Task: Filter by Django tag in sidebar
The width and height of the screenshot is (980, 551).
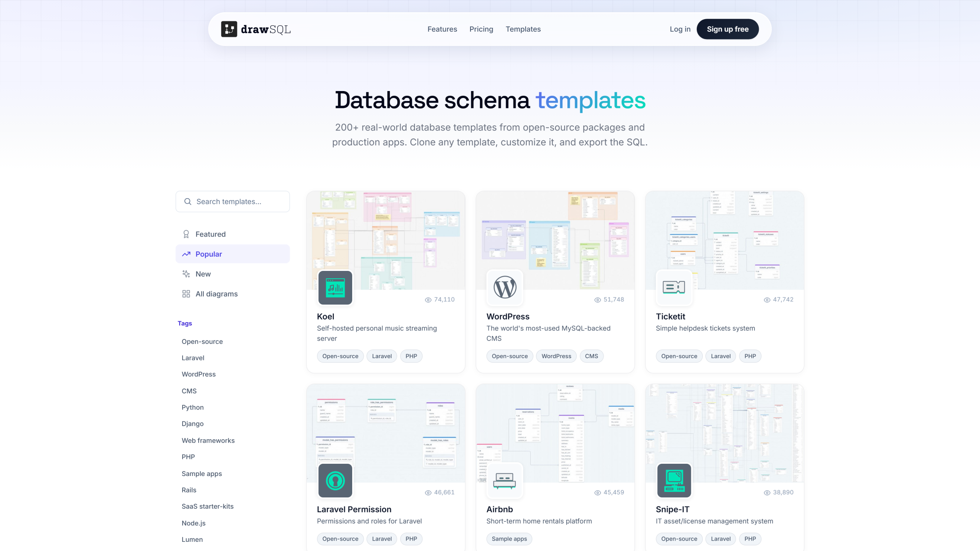Action: coord(193,424)
